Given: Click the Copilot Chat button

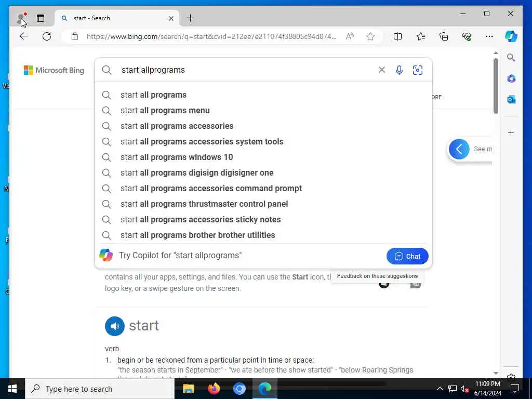Looking at the screenshot, I should point(407,256).
